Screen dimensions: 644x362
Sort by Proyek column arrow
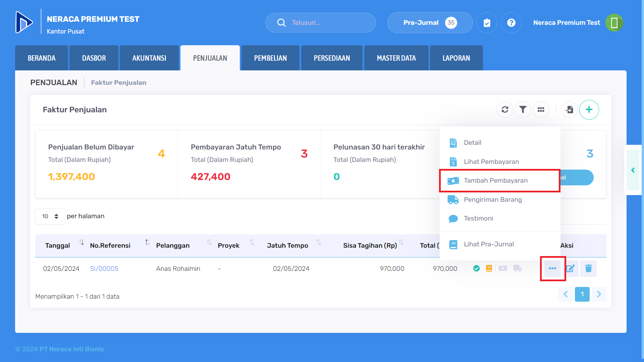[x=252, y=242]
